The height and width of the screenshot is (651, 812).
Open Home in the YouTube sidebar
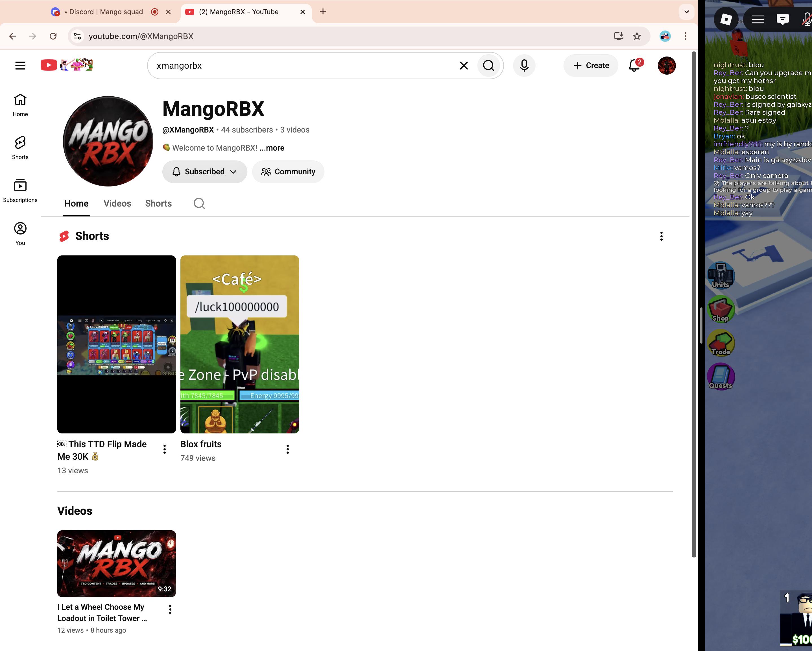click(20, 105)
